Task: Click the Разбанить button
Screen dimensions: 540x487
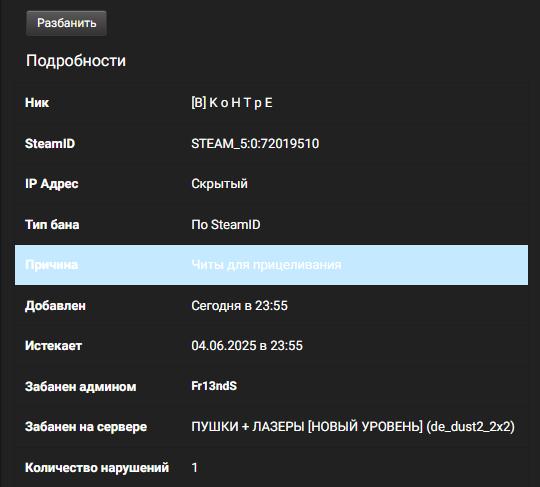Action: [x=66, y=23]
